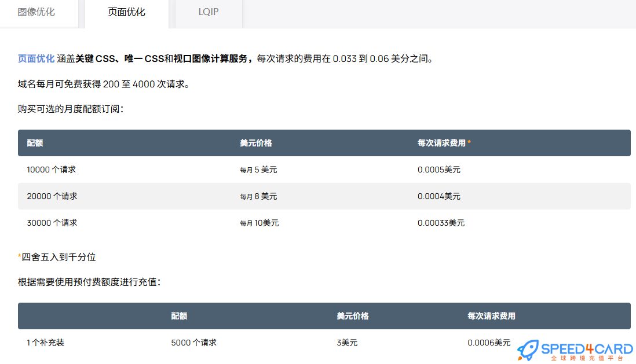636x364 pixels.
Task: Click the 美元价格 header above 3美元
Action: [353, 316]
